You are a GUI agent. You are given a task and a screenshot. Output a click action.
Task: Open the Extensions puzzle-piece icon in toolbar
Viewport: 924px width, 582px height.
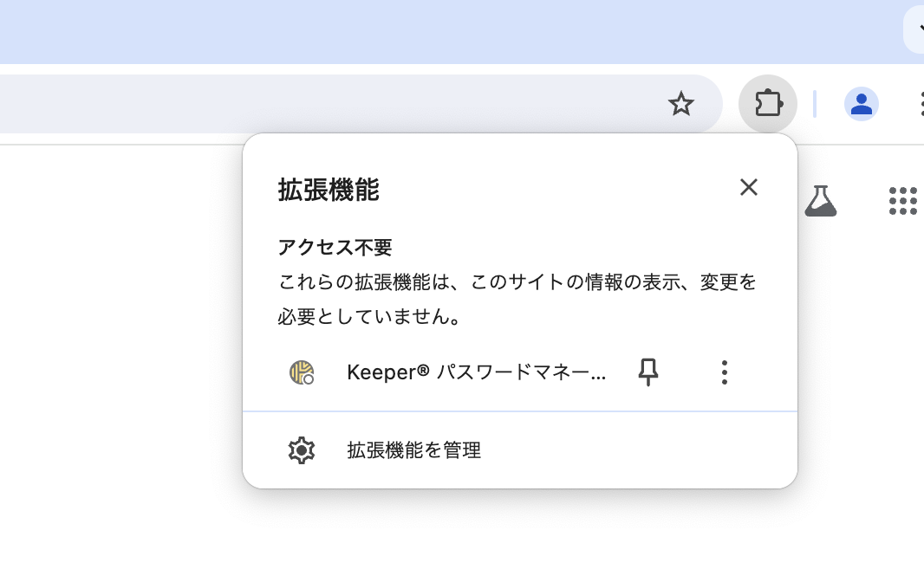[768, 103]
